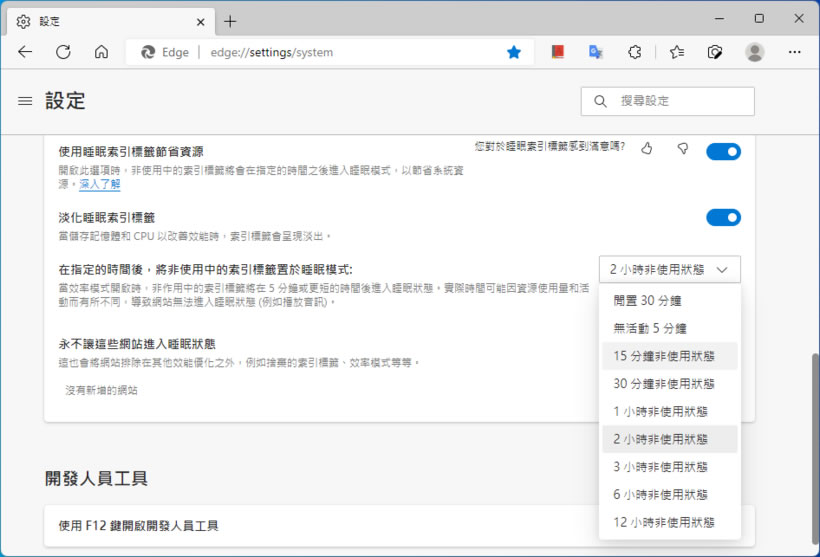Disable the 淡化睡眠索引標籤 toggle
820x557 pixels.
tap(723, 217)
